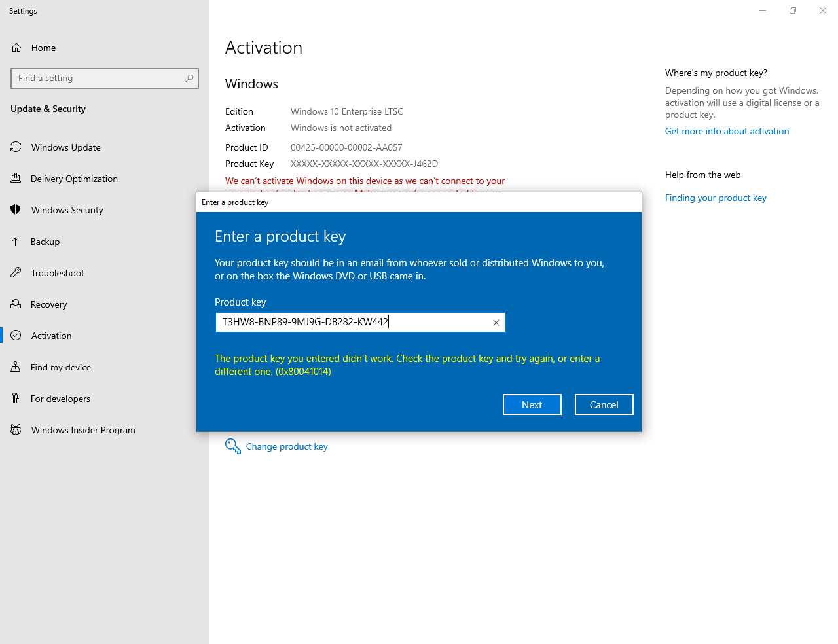This screenshot has width=838, height=644.
Task: Click the Windows Update sync icon
Action: click(x=16, y=147)
